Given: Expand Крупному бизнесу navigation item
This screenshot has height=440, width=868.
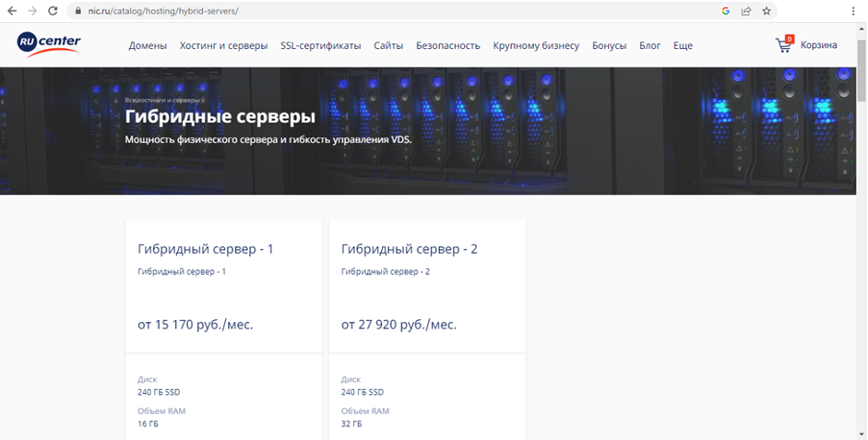Looking at the screenshot, I should [x=536, y=45].
